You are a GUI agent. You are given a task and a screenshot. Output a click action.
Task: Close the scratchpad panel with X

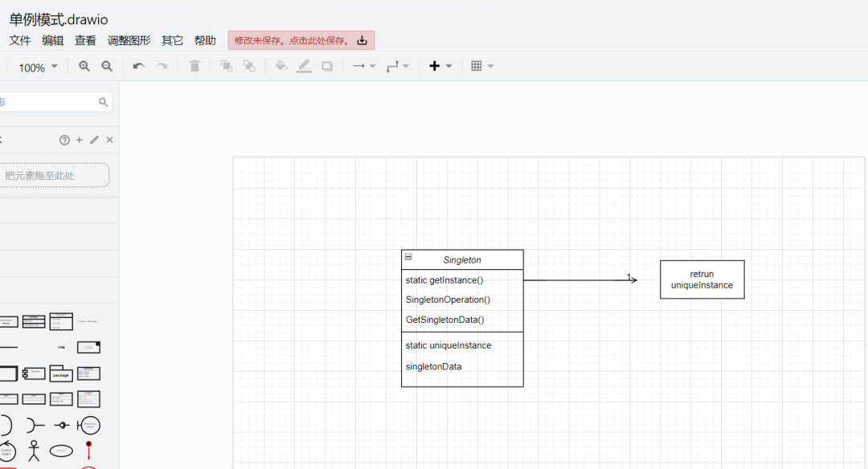pyautogui.click(x=109, y=140)
